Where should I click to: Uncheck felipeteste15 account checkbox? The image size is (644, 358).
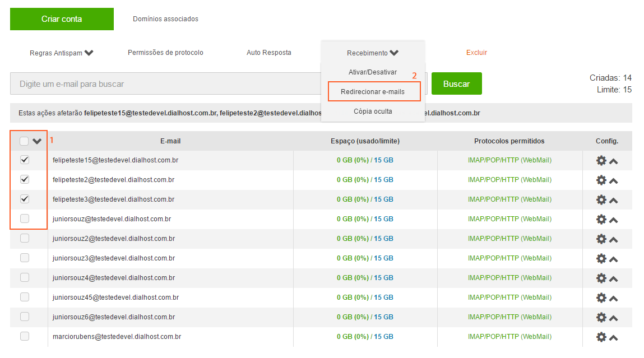click(x=25, y=160)
